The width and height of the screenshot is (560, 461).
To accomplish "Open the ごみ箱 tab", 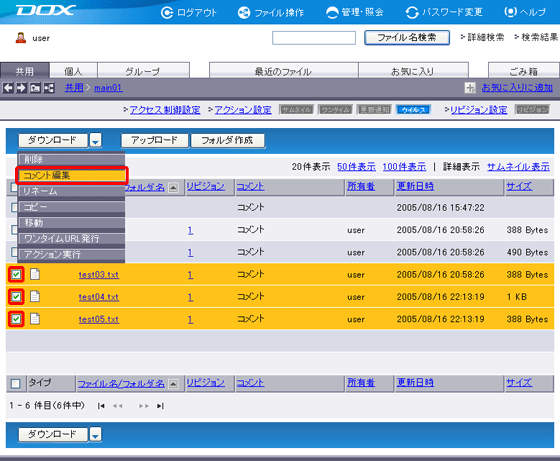I will click(524, 71).
